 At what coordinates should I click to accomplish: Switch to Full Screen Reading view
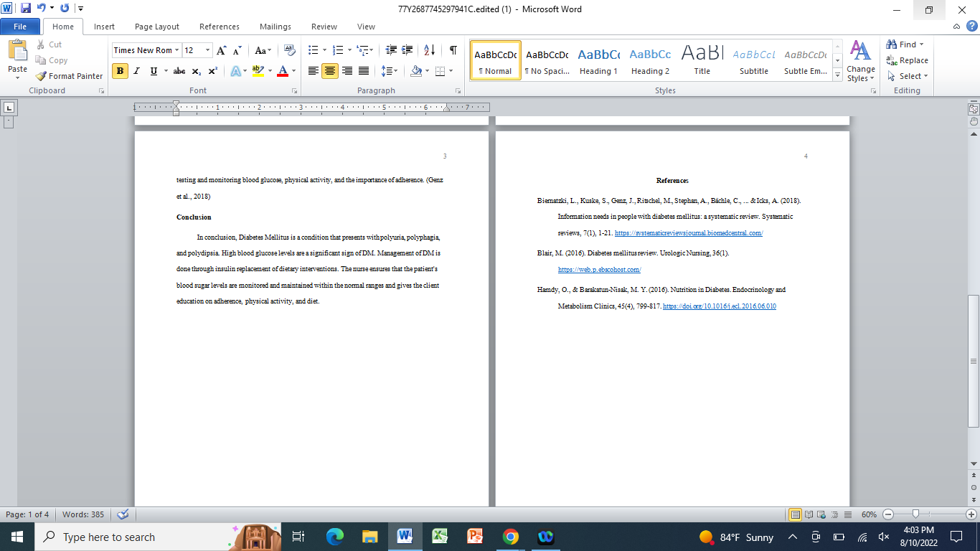click(810, 514)
